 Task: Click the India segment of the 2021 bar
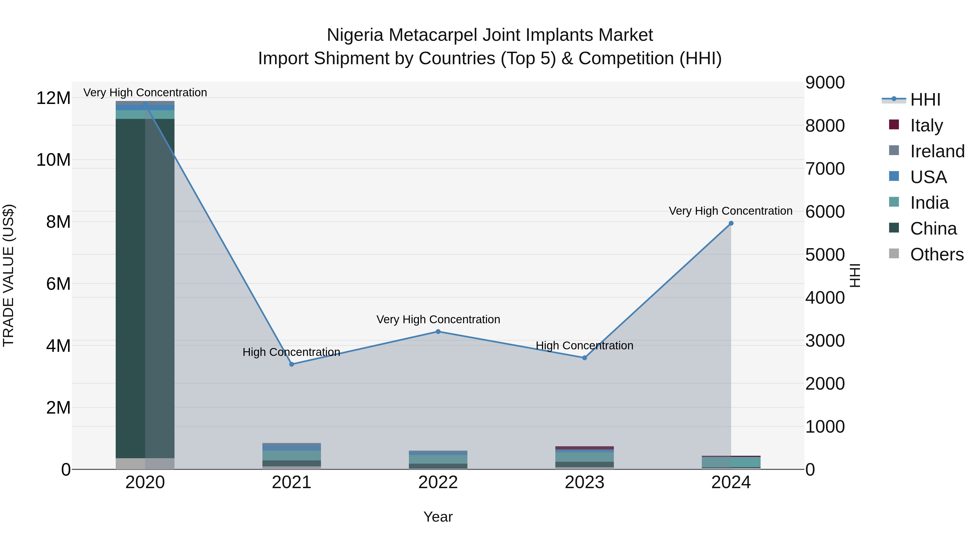click(x=292, y=455)
